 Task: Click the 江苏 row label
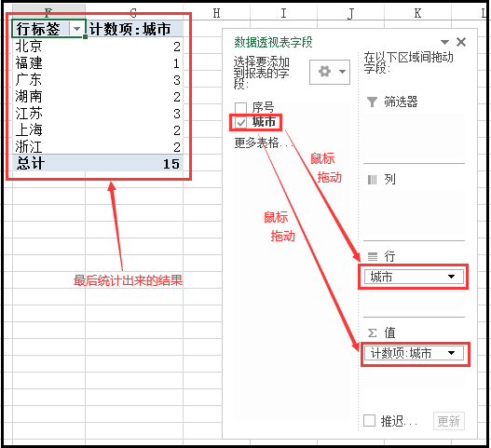(29, 114)
